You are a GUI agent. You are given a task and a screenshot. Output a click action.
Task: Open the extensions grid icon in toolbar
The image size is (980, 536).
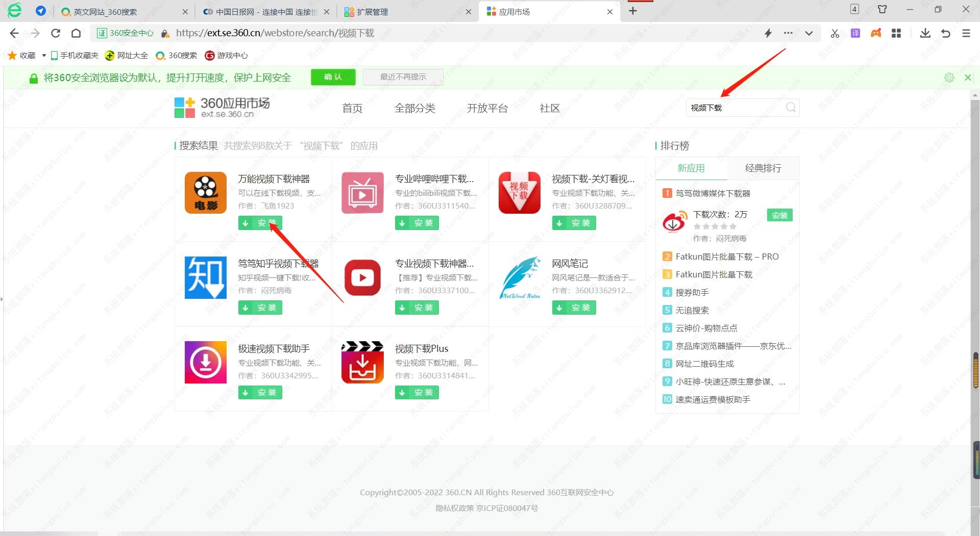point(896,34)
